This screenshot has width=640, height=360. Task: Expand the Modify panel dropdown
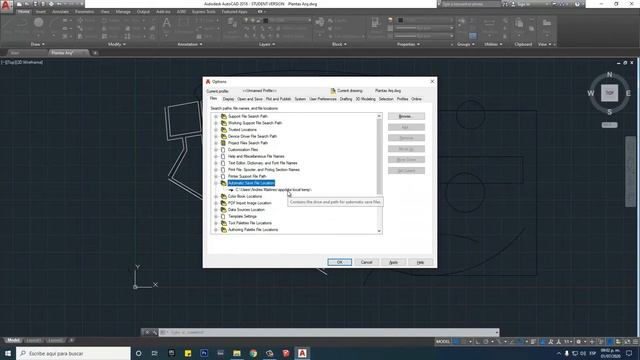117,44
